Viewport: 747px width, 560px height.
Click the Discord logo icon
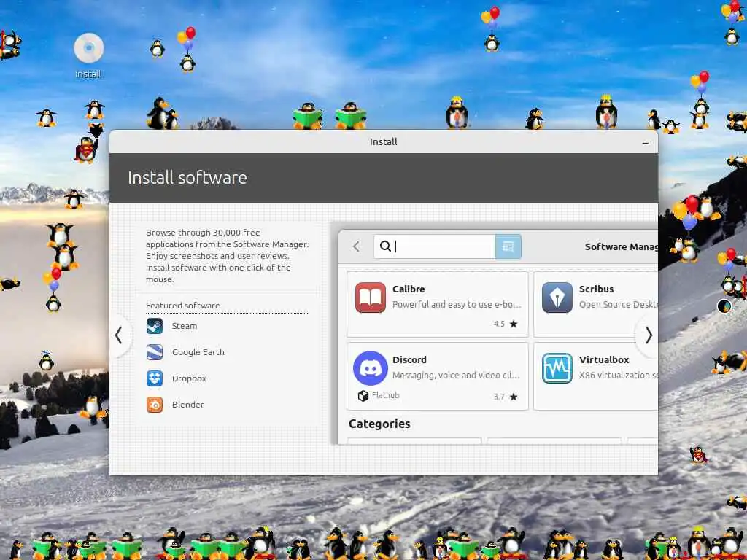[370, 368]
